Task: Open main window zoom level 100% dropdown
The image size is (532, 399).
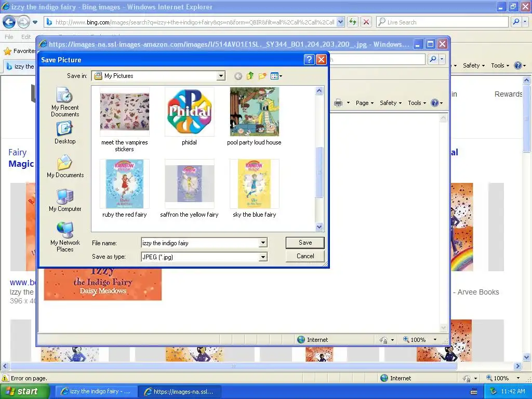Action: (x=518, y=378)
